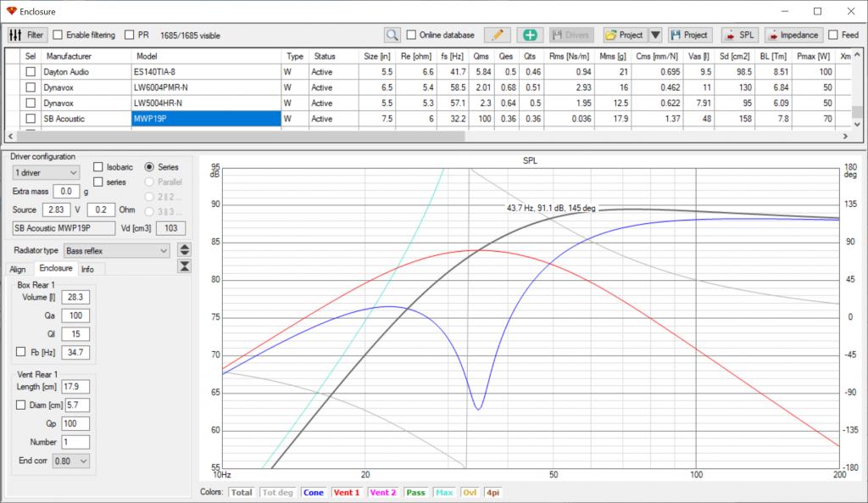Sort by Qts column header
The height and width of the screenshot is (503, 868).
click(530, 57)
